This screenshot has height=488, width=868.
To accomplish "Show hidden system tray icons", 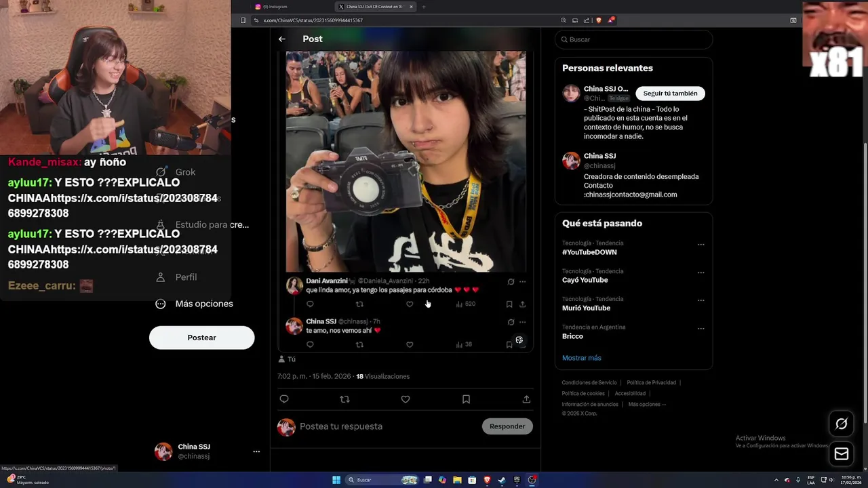I will point(776,480).
